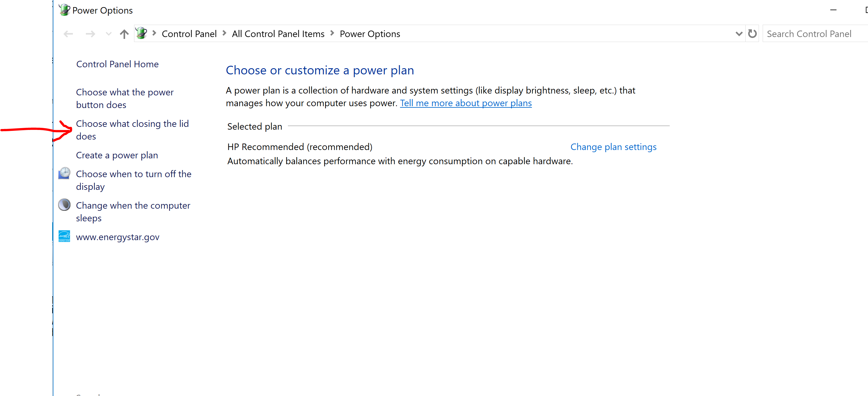Go up one level with the up arrow
Screen dimensions: 868x396
(124, 34)
